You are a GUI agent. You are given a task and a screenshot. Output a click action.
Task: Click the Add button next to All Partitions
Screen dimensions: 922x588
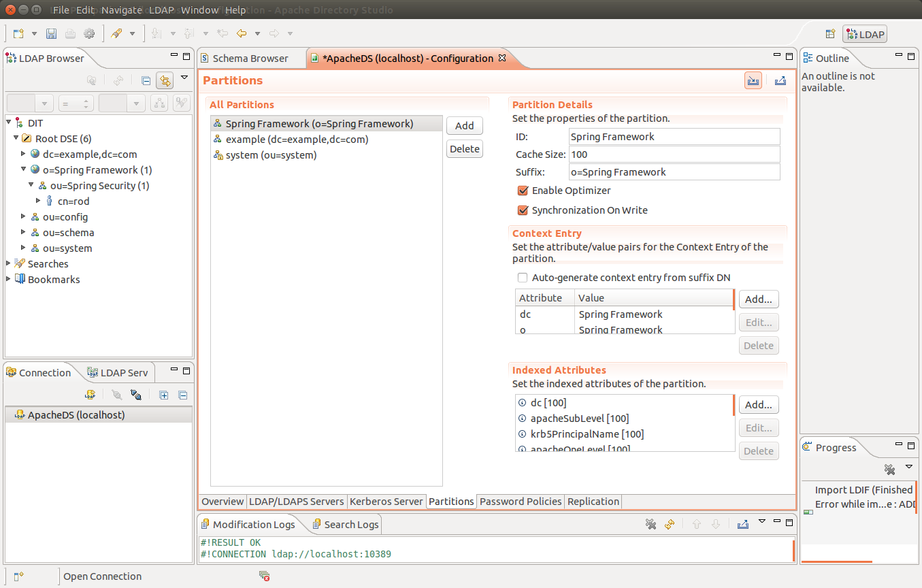pos(464,125)
